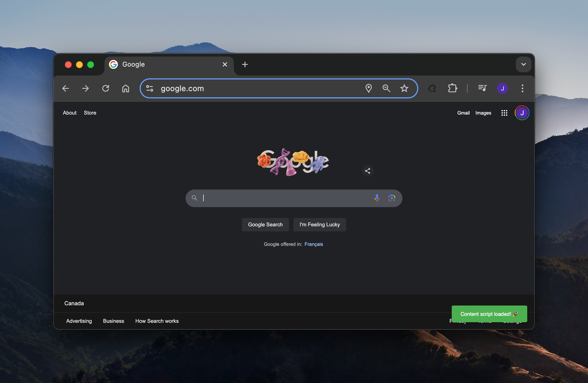Click the forward navigation arrow
This screenshot has height=383, width=588.
pyautogui.click(x=86, y=88)
